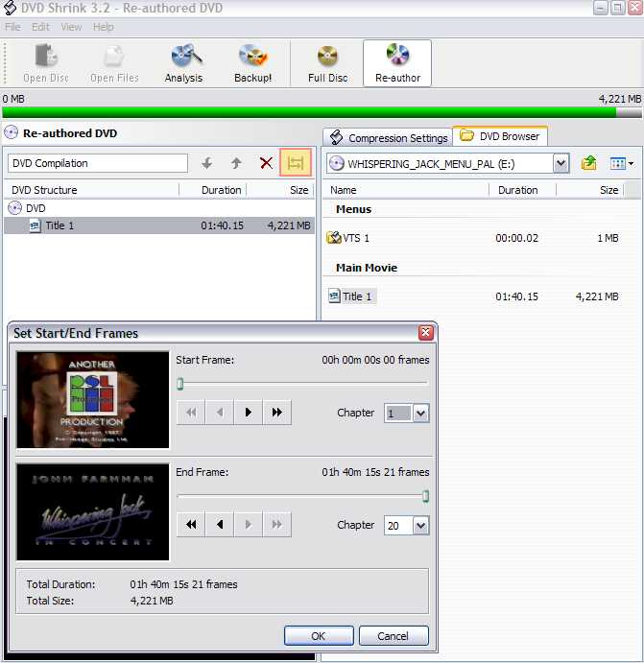
Task: Click End Frame fast forward button
Action: click(x=277, y=525)
